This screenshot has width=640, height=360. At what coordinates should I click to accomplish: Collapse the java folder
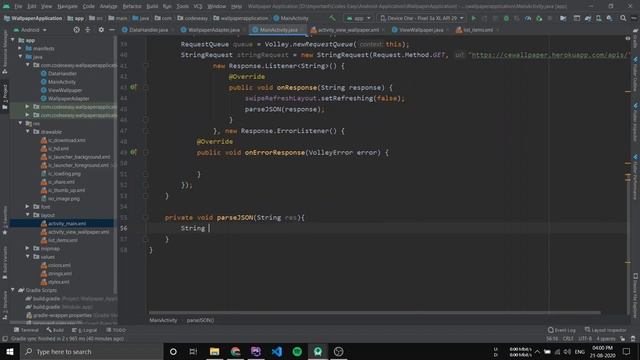(20, 57)
